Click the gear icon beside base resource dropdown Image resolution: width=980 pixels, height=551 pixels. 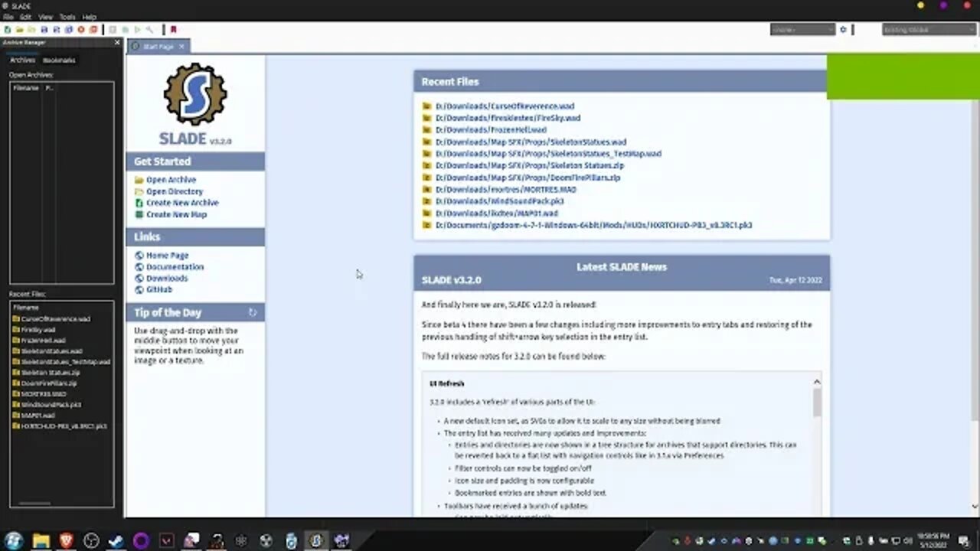coord(843,30)
